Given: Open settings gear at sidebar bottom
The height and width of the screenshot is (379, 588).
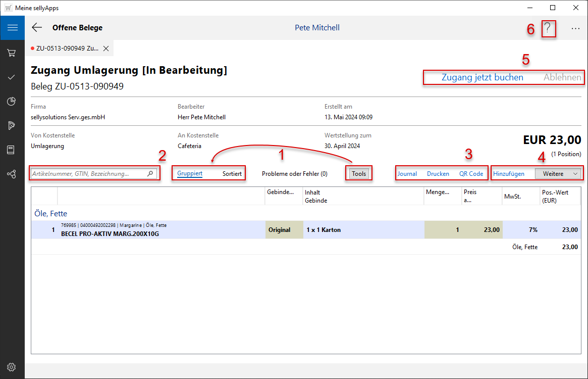Looking at the screenshot, I should point(12,367).
